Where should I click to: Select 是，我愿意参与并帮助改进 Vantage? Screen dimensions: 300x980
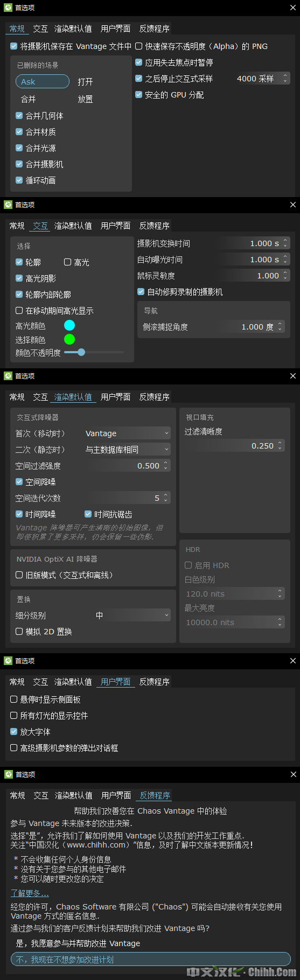coord(78,943)
